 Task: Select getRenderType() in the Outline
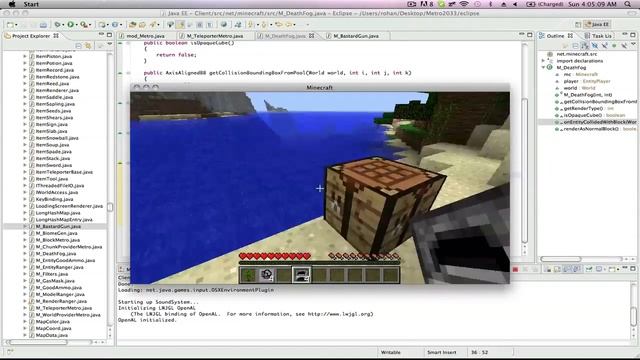coord(583,108)
